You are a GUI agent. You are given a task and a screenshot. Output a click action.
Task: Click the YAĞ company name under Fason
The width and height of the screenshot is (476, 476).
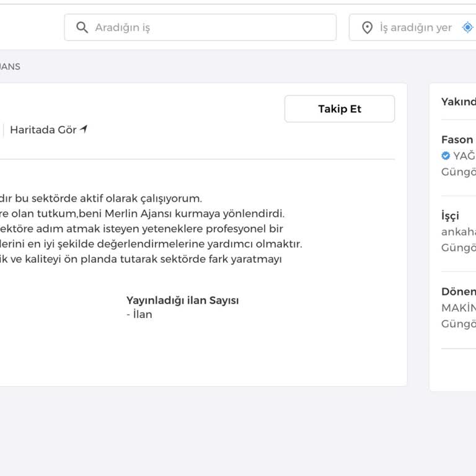tap(464, 156)
